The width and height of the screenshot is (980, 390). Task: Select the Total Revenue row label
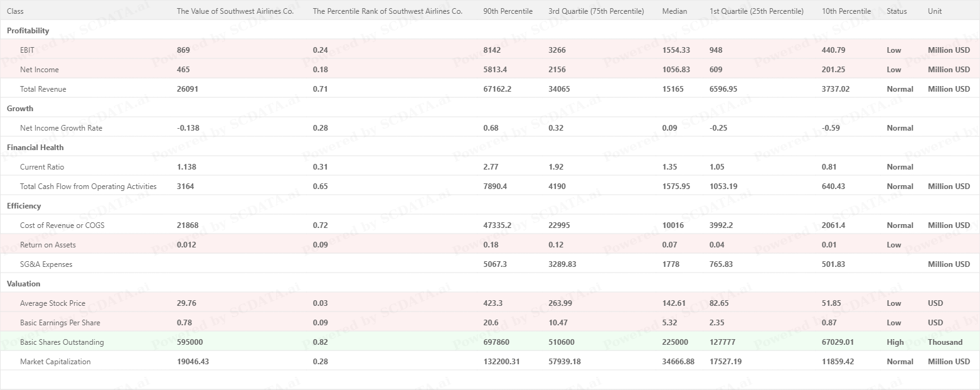[43, 89]
